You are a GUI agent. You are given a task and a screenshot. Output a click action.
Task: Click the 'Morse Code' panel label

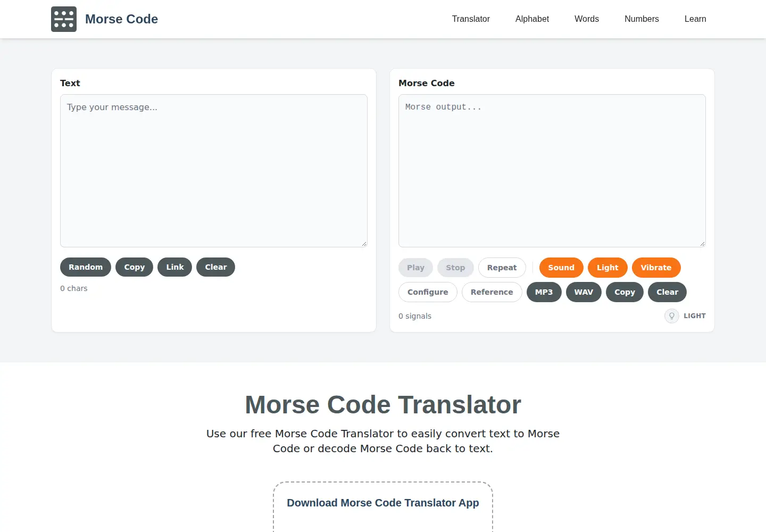(427, 83)
